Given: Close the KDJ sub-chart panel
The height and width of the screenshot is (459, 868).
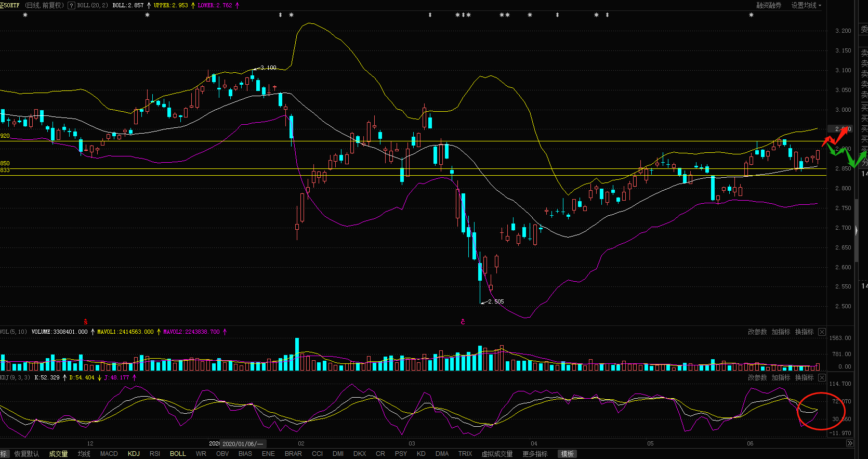Looking at the screenshot, I should point(822,377).
